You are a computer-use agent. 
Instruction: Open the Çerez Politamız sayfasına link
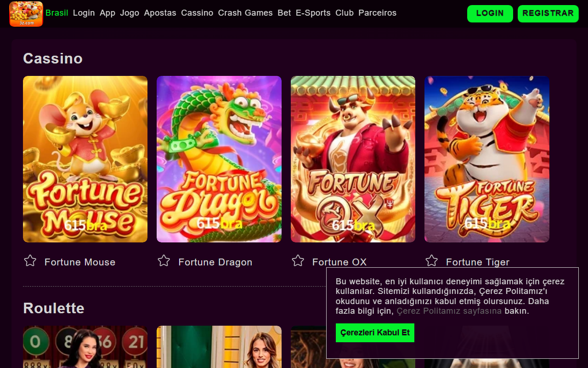[x=449, y=311]
